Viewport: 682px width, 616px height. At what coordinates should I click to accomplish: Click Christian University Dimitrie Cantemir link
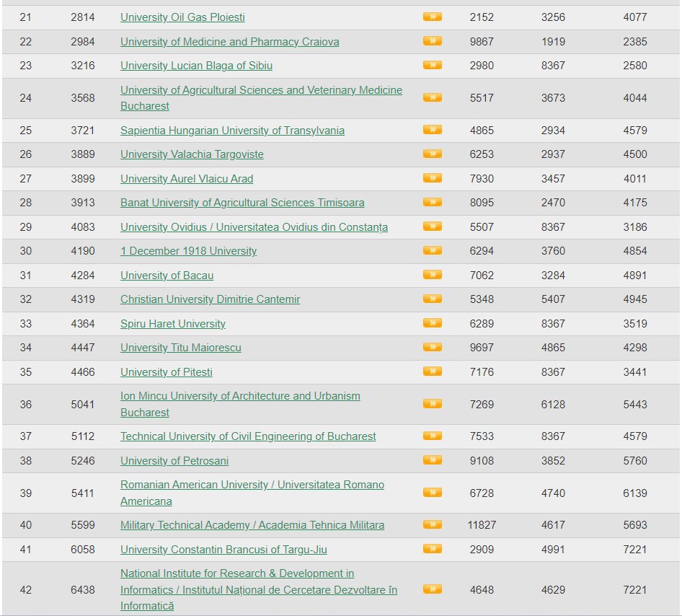[210, 299]
